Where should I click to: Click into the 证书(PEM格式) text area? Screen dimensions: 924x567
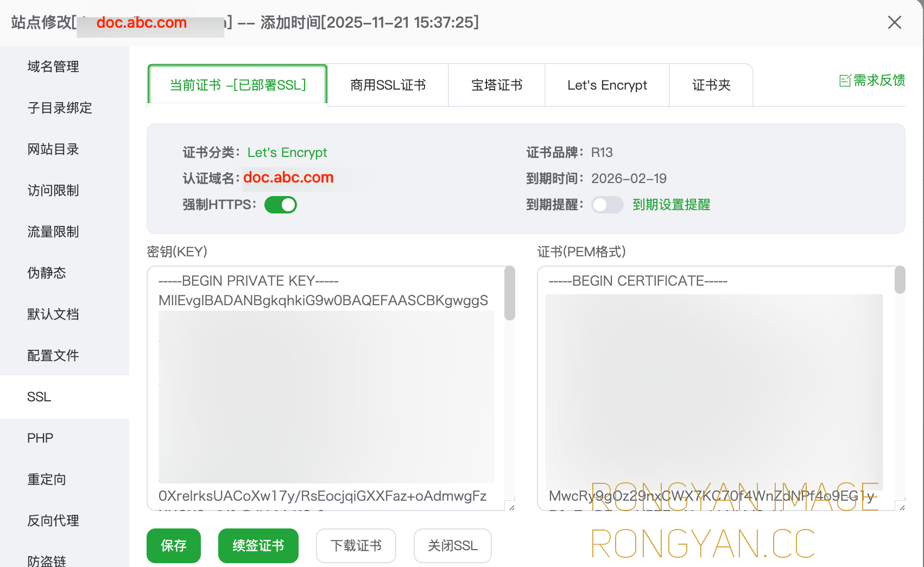(721, 388)
